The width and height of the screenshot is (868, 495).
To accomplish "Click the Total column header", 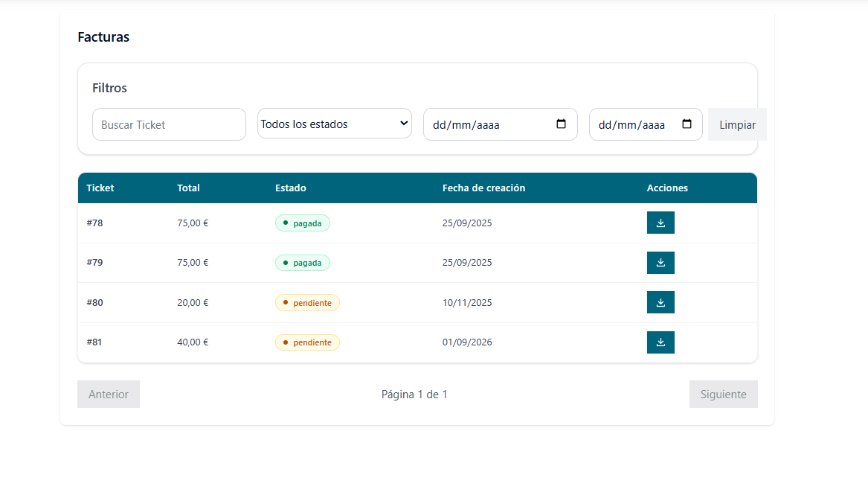I will click(x=188, y=188).
